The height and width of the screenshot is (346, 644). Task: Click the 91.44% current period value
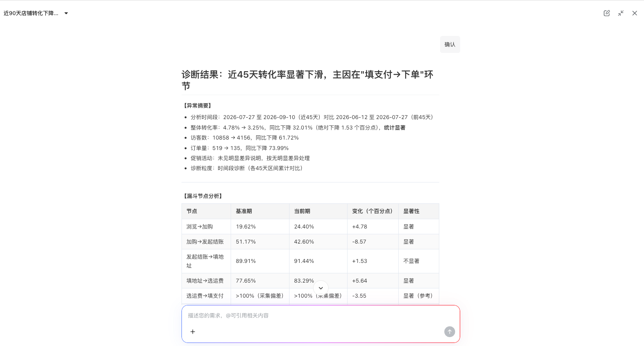coord(304,261)
